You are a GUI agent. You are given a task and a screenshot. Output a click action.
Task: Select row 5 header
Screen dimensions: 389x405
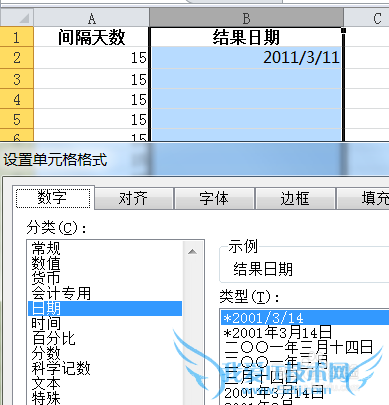click(17, 119)
